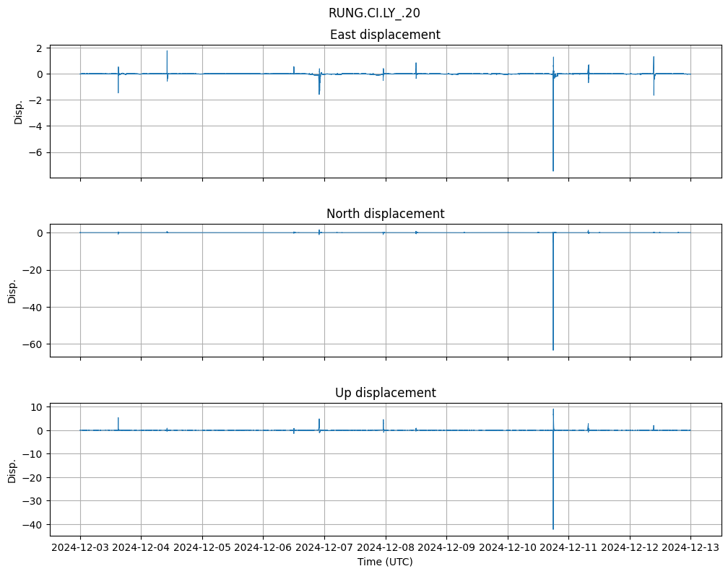Click the East displacement subplot title
Screen dimensions: 728x574
click(x=385, y=35)
